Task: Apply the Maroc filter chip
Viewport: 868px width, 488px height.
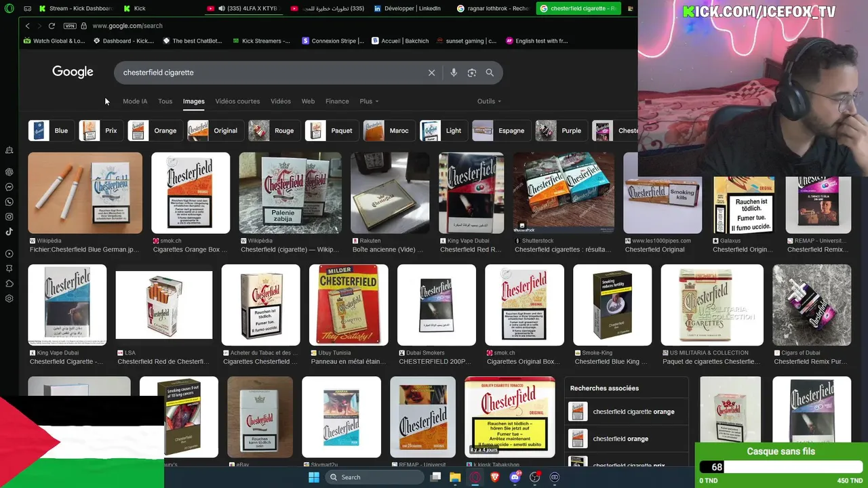Action: pos(388,130)
